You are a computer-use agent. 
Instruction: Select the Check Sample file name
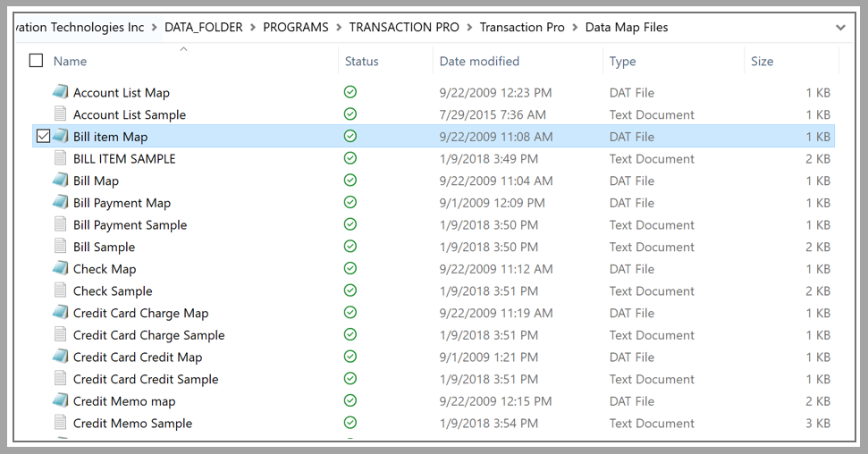(x=113, y=291)
